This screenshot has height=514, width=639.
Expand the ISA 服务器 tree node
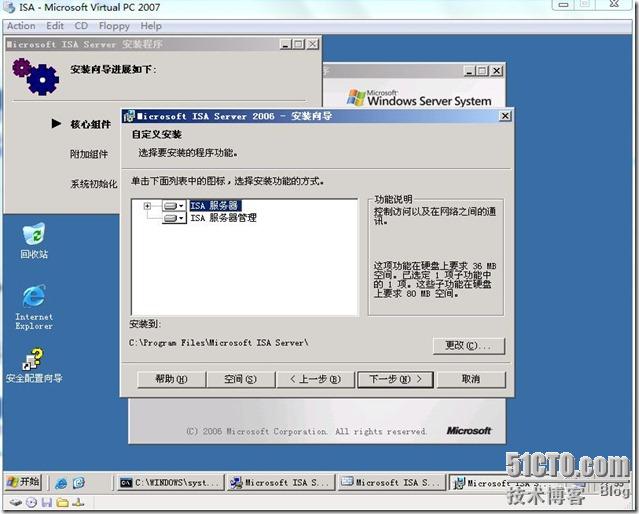click(148, 206)
